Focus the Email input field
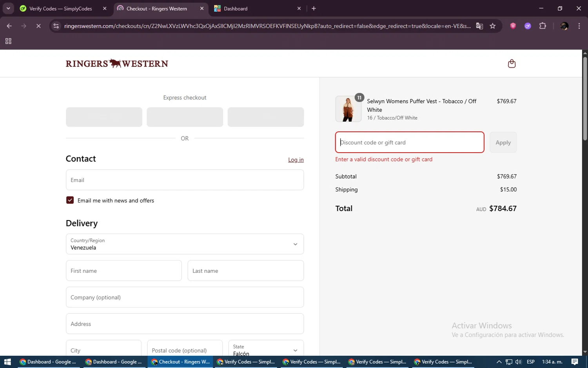This screenshot has height=368, width=588. point(185,180)
